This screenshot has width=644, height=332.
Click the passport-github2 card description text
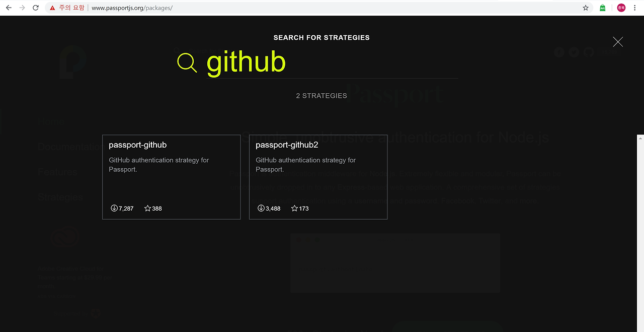(306, 165)
